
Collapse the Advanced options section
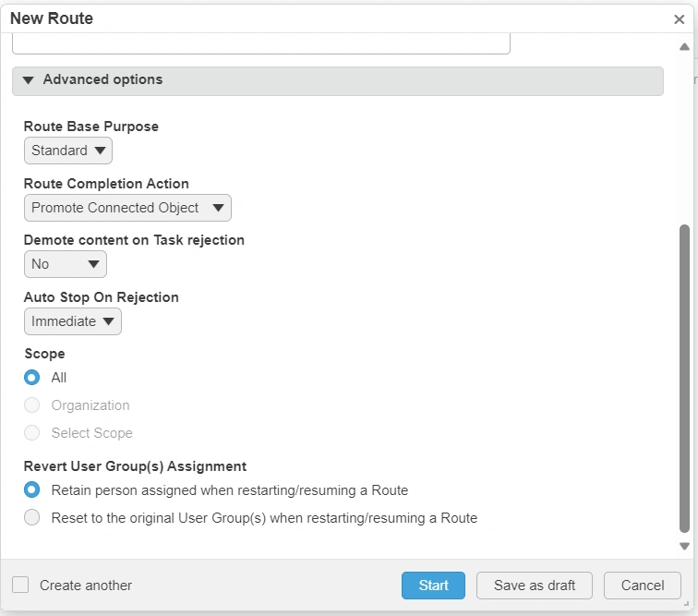[102, 80]
